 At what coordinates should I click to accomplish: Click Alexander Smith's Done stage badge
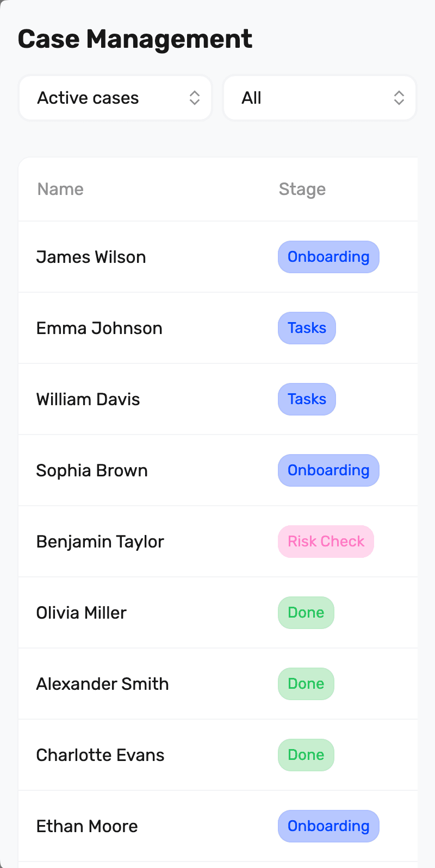(306, 684)
